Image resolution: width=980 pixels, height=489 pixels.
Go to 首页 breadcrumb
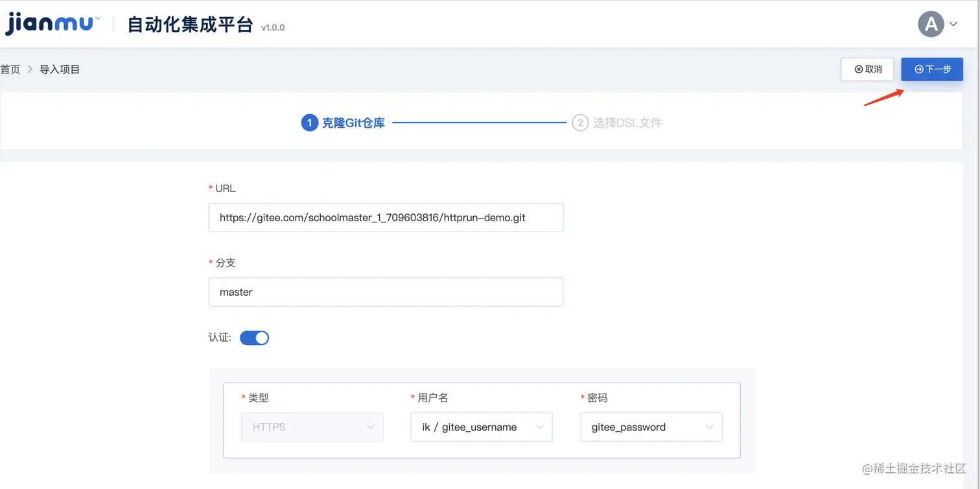tap(10, 69)
